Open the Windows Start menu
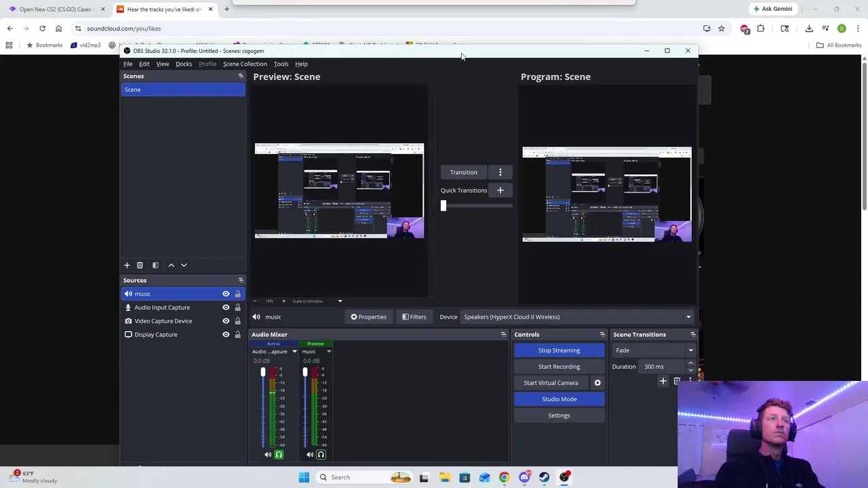This screenshot has width=868, height=488. click(304, 477)
